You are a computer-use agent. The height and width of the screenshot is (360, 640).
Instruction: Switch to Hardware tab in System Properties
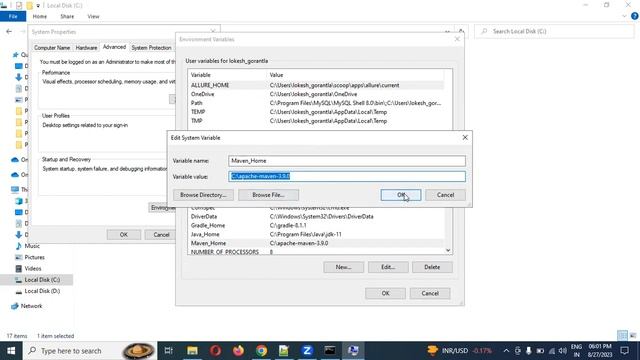86,48
